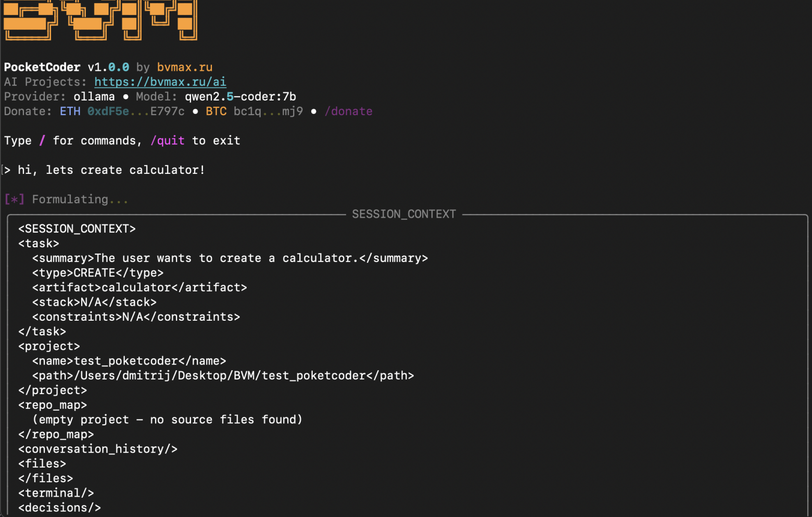Click the orange bvmax.ru author name
Screen dimensions: 812x517
pyautogui.click(x=184, y=68)
